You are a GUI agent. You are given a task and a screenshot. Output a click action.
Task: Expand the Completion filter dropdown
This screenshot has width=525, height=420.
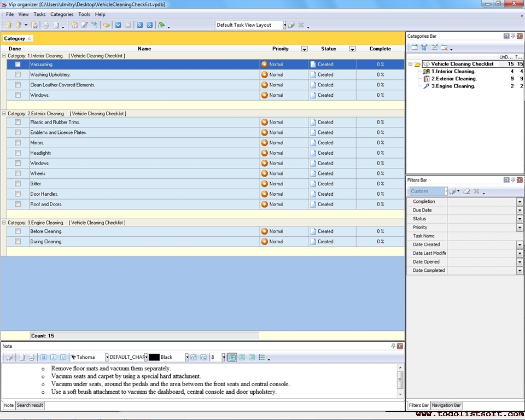[x=520, y=202]
